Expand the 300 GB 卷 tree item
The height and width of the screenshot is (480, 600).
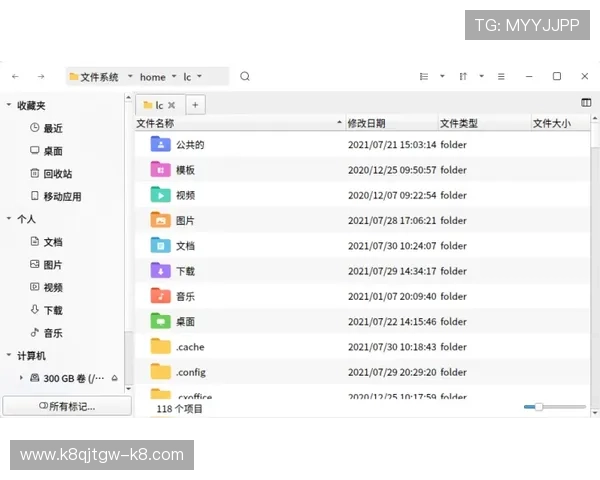point(21,378)
